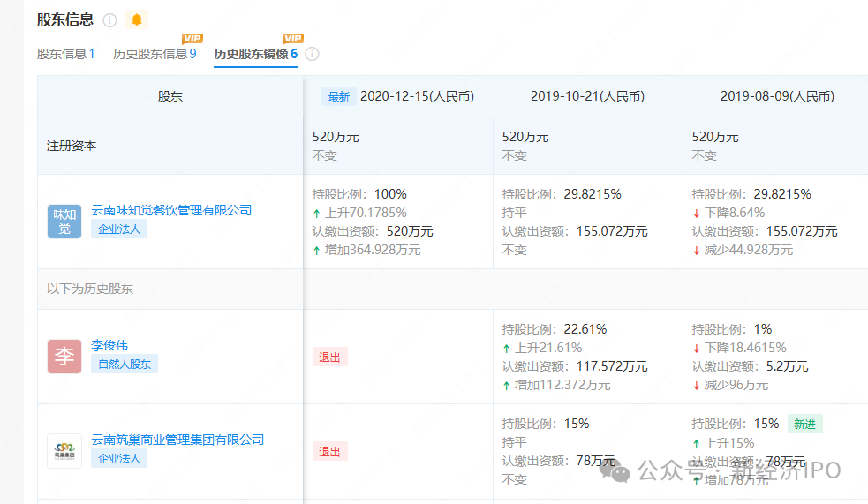Click 认缴出资额: 117.572万元 text
This screenshot has height=504, width=868.
tap(575, 366)
